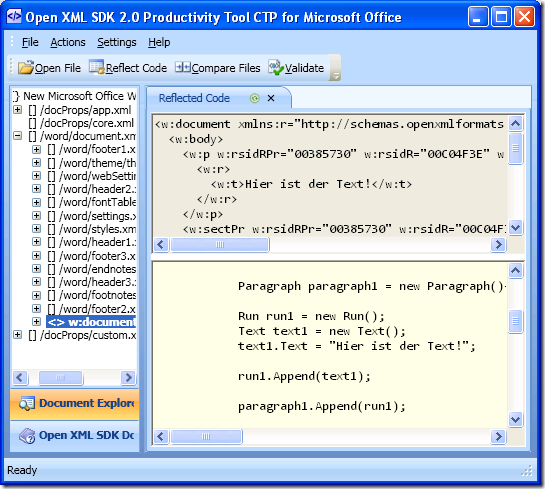This screenshot has width=545, height=489.
Task: Click the Open File button label
Action: tap(58, 68)
